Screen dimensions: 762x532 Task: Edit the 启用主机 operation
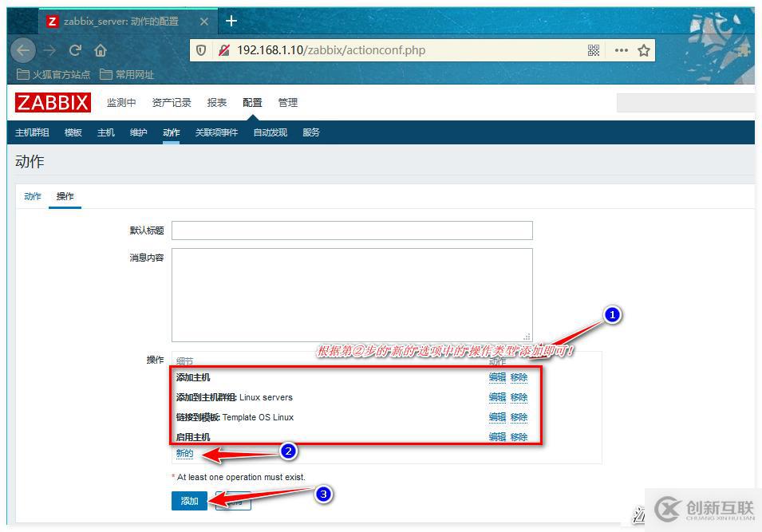pos(497,437)
